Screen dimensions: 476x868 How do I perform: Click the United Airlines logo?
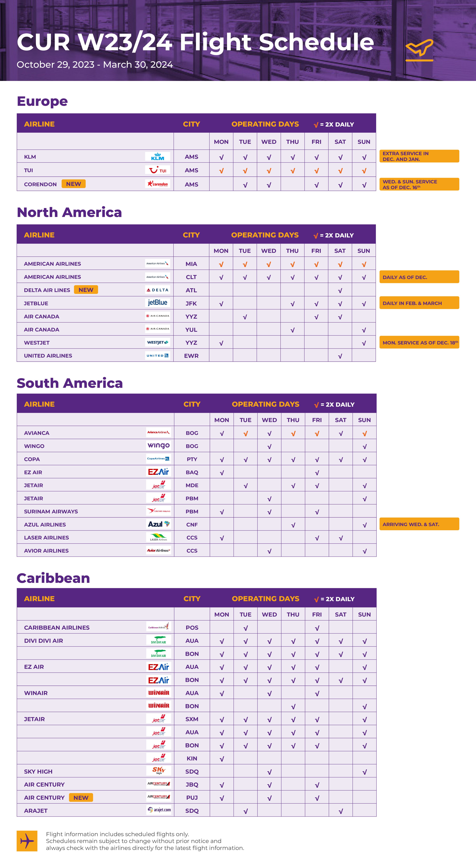[x=157, y=356]
